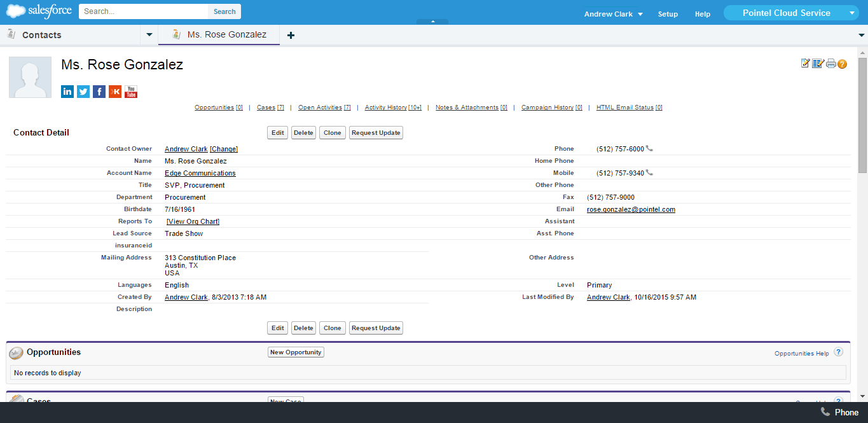Screen dimensions: 868x423
Task: Select the Contacts navigation tab
Action: [70, 35]
